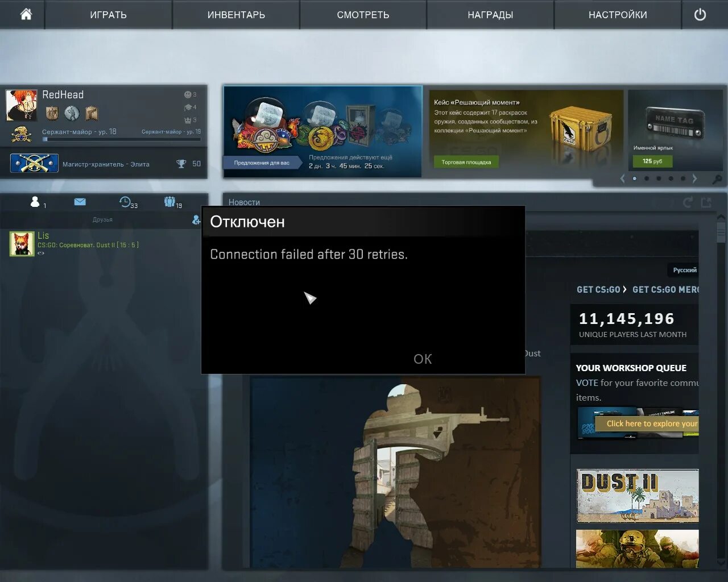
Task: Click Торговая площадка button
Action: [x=466, y=162]
